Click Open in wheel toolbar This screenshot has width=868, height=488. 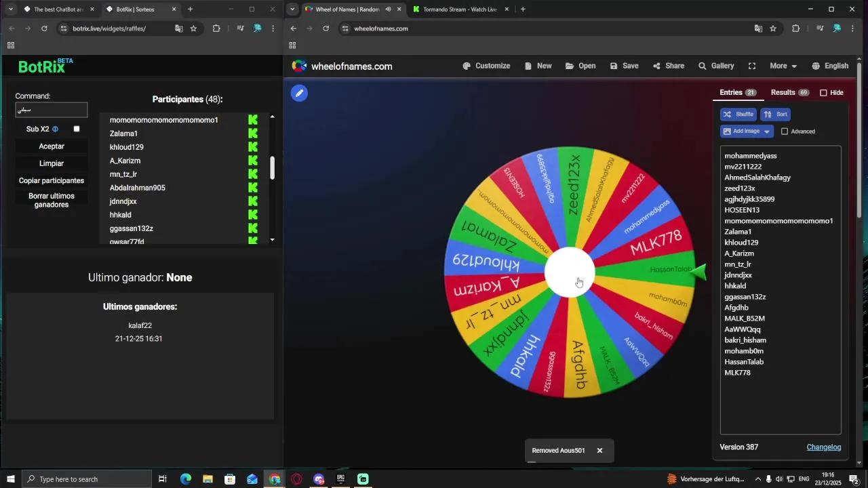580,66
